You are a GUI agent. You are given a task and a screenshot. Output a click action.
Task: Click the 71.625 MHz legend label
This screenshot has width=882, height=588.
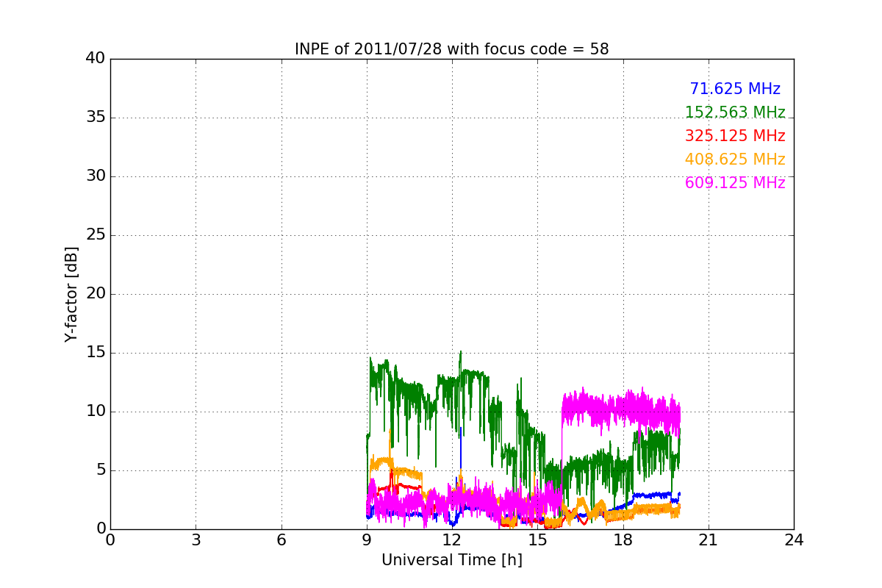735,89
